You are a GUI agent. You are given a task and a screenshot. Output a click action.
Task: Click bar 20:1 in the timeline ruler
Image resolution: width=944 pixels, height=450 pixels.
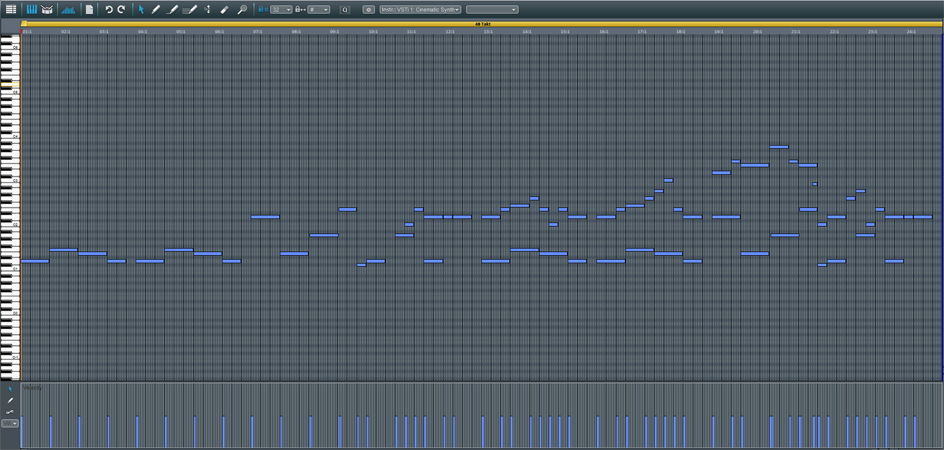click(757, 31)
